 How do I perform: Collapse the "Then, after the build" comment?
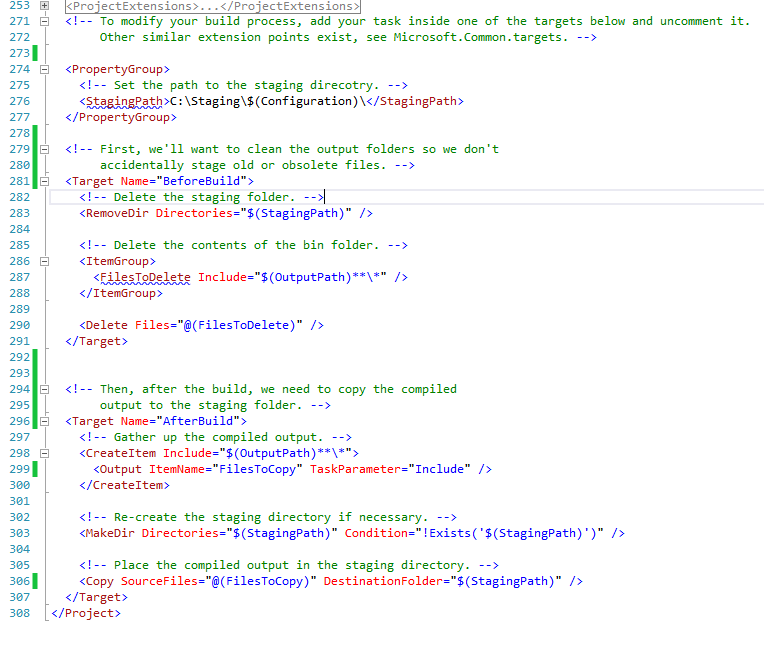(44, 389)
